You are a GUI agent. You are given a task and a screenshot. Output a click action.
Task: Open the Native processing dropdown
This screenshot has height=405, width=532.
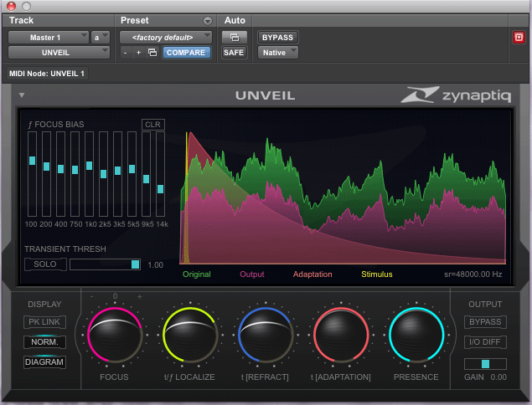278,53
